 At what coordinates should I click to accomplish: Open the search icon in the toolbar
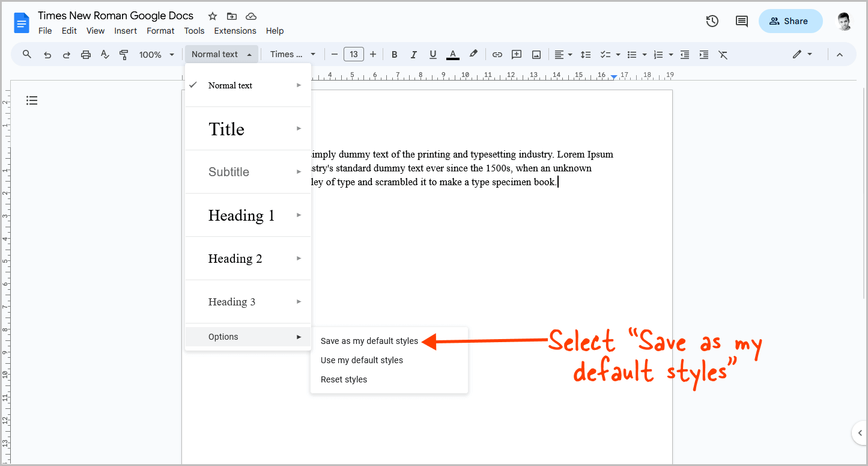point(26,54)
